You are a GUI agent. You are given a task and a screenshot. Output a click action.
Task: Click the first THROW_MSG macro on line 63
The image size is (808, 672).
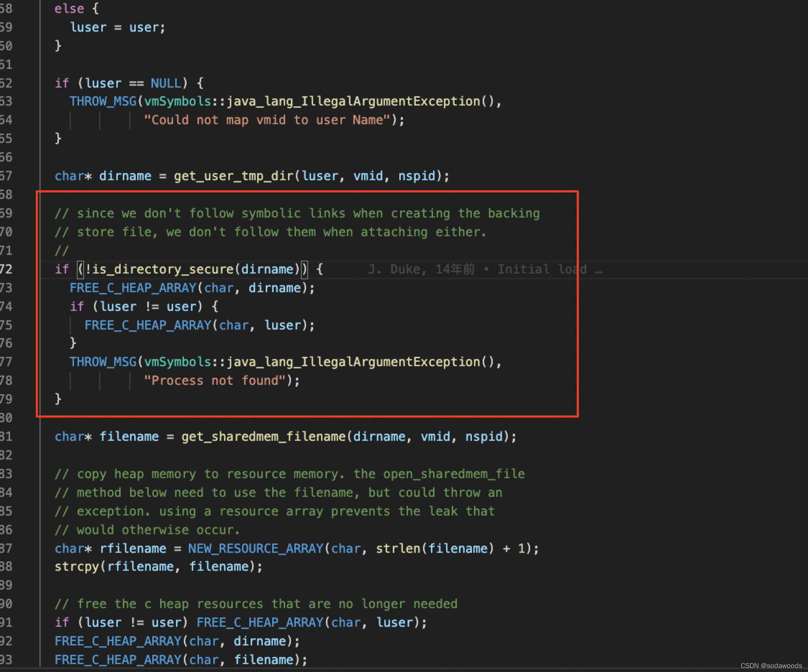click(x=103, y=102)
